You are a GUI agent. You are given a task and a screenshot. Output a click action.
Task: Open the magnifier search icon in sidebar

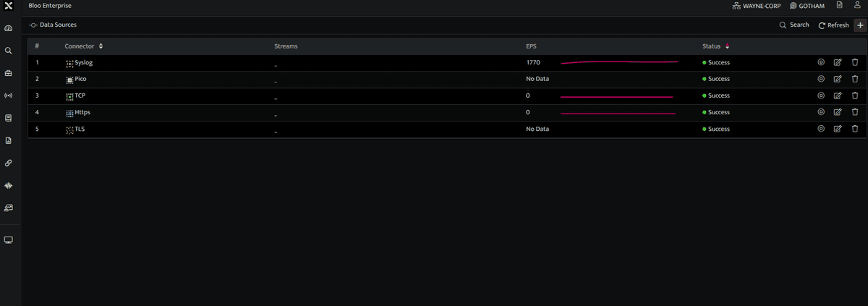(9, 51)
